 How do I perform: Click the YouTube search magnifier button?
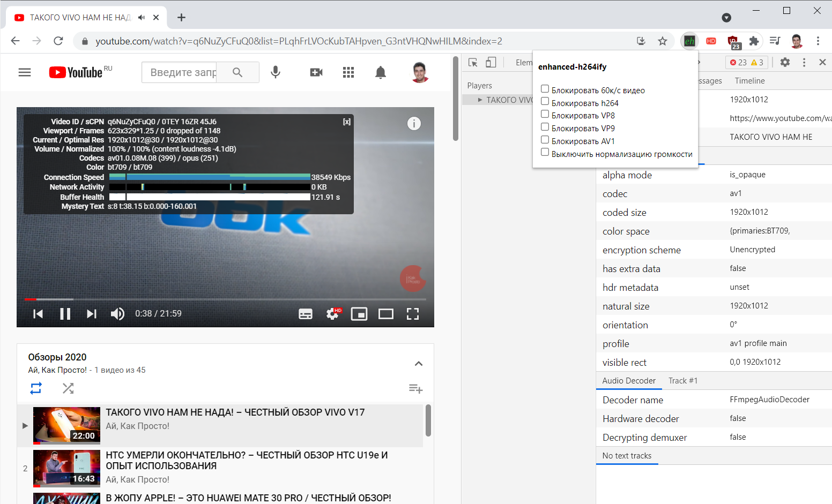(237, 72)
